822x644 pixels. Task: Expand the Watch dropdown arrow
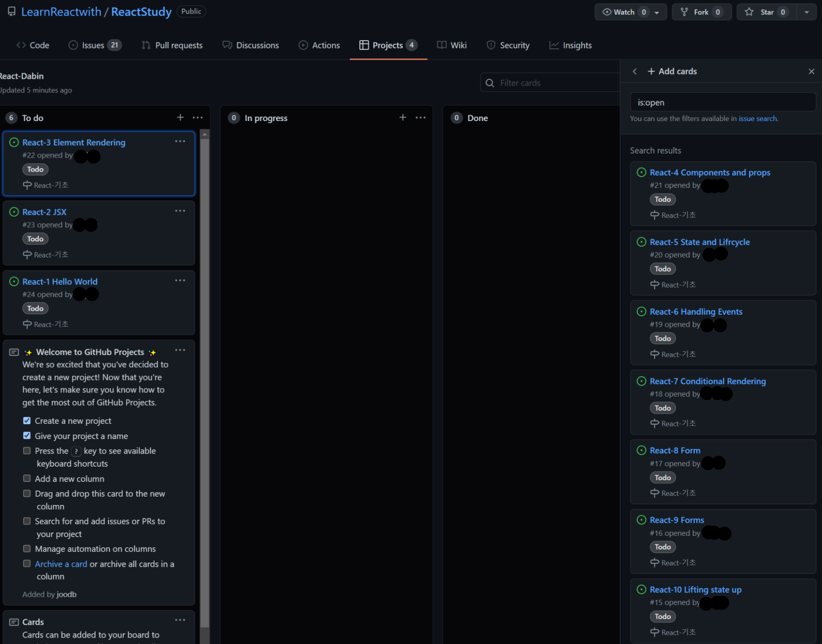[657, 13]
